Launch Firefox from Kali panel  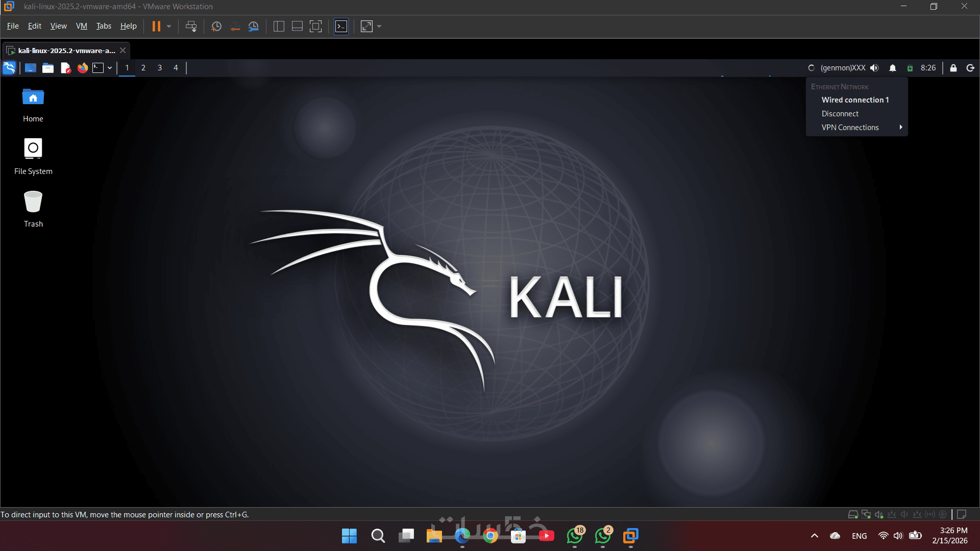82,68
